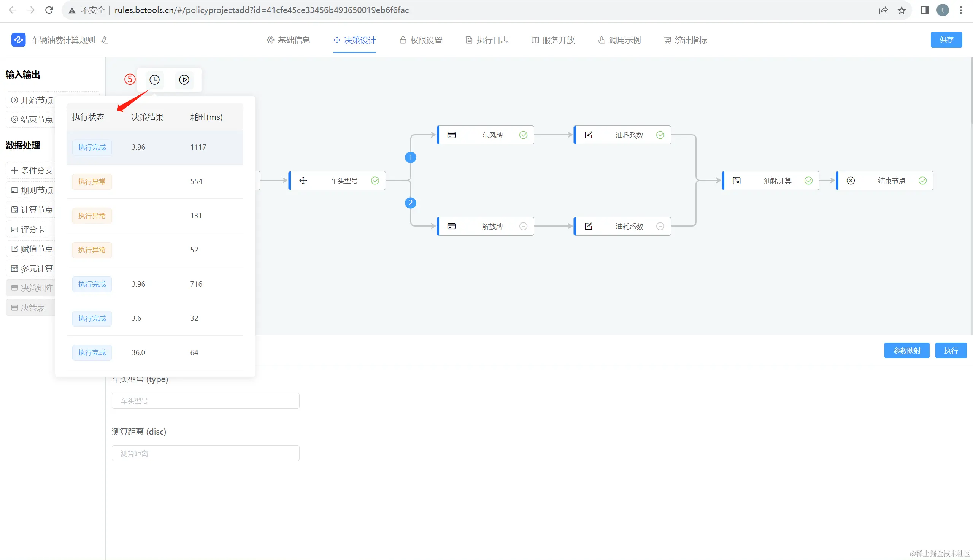Open the 执行日志 tab

pos(487,40)
